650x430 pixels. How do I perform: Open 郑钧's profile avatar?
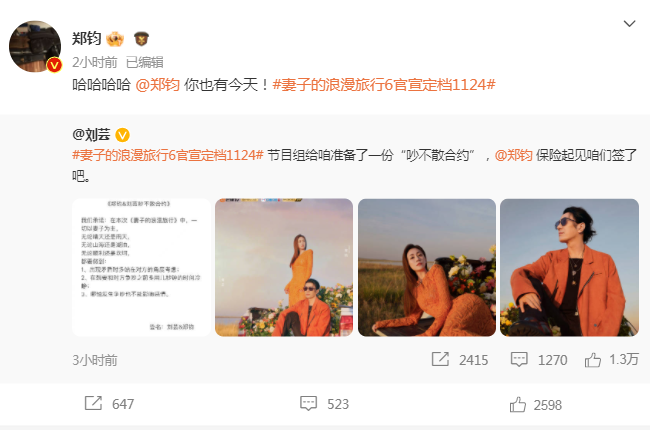point(35,46)
